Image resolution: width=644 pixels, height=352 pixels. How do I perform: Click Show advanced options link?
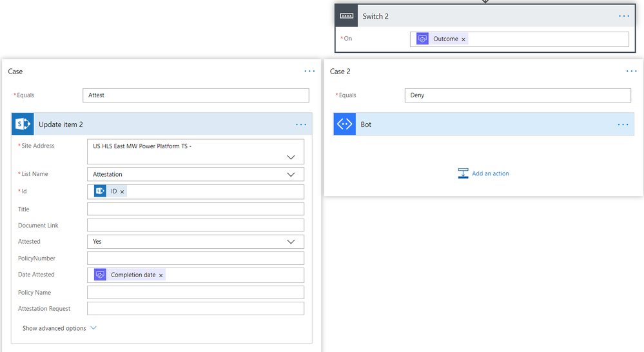pyautogui.click(x=54, y=328)
